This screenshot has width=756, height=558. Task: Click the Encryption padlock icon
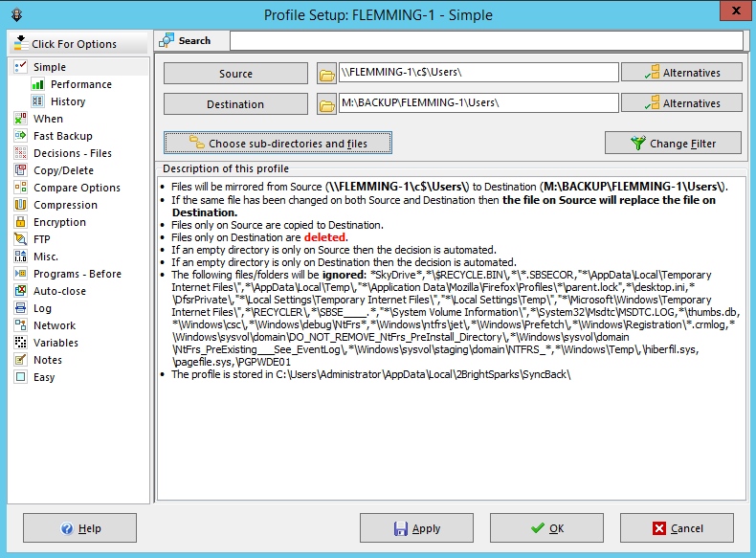[x=21, y=222]
